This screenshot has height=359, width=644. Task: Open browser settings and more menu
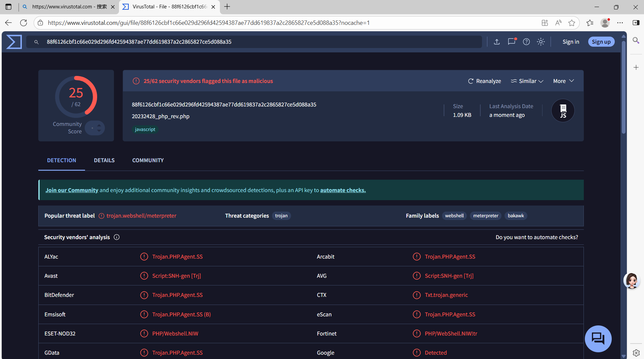pyautogui.click(x=620, y=23)
